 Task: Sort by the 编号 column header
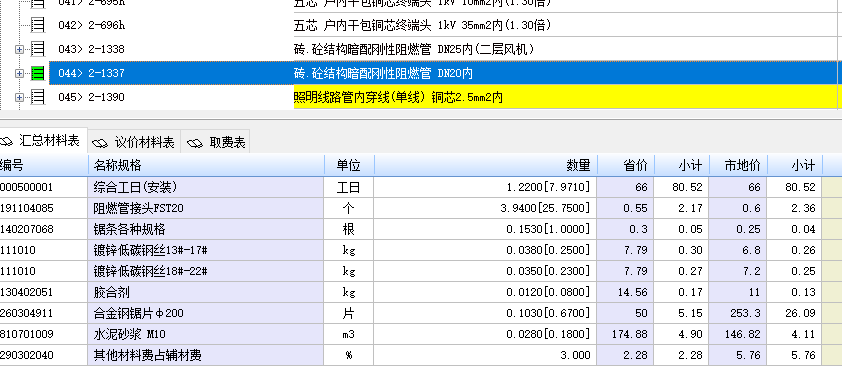pyautogui.click(x=43, y=165)
